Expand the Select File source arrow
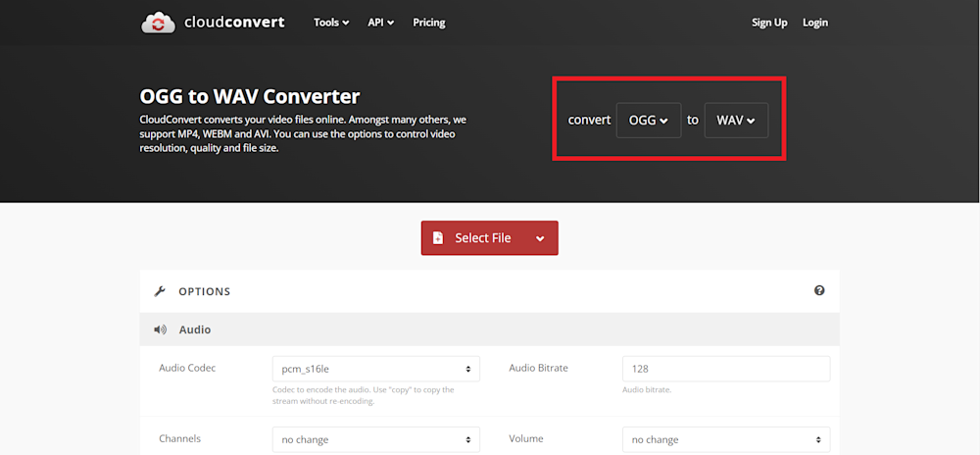Viewport: 980px width, 455px height. coord(540,238)
